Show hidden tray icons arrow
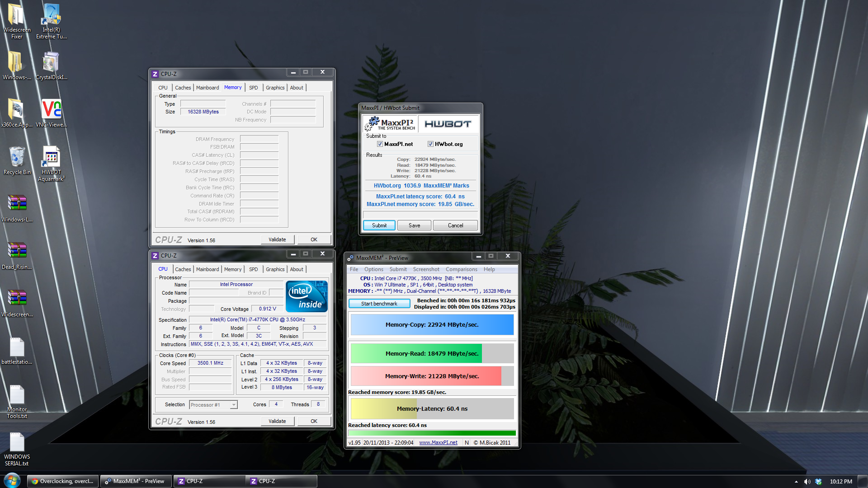 point(796,482)
